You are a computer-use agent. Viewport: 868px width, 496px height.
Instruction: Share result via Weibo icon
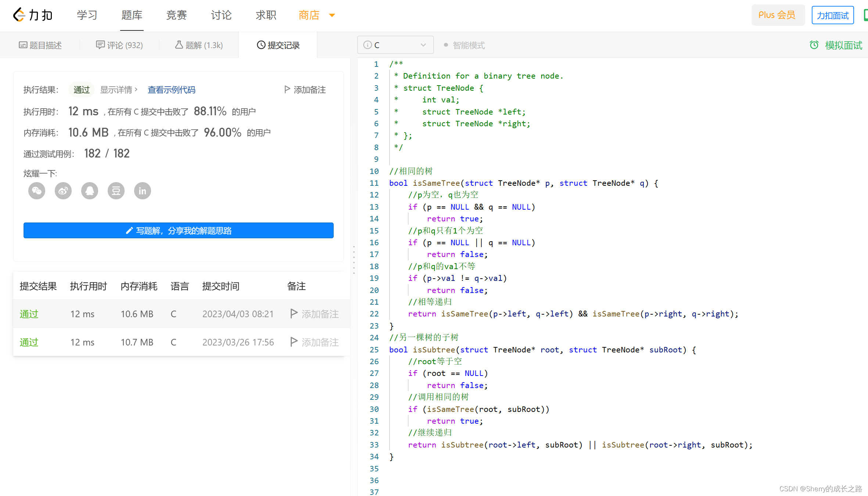[63, 191]
